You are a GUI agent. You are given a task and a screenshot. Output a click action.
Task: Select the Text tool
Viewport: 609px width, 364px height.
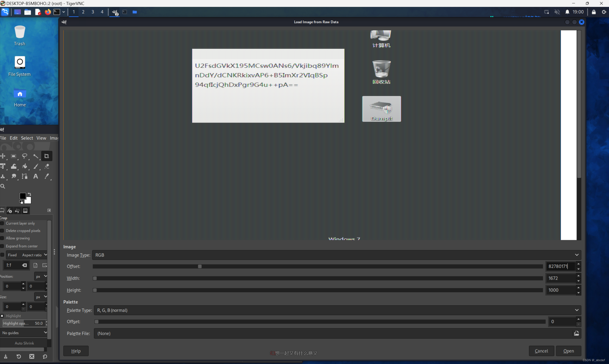[36, 176]
